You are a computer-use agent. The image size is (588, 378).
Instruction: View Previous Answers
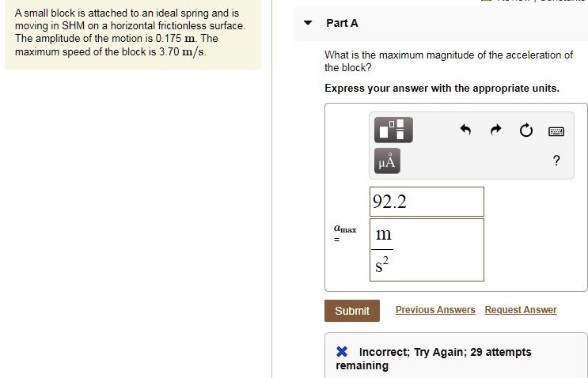(435, 310)
